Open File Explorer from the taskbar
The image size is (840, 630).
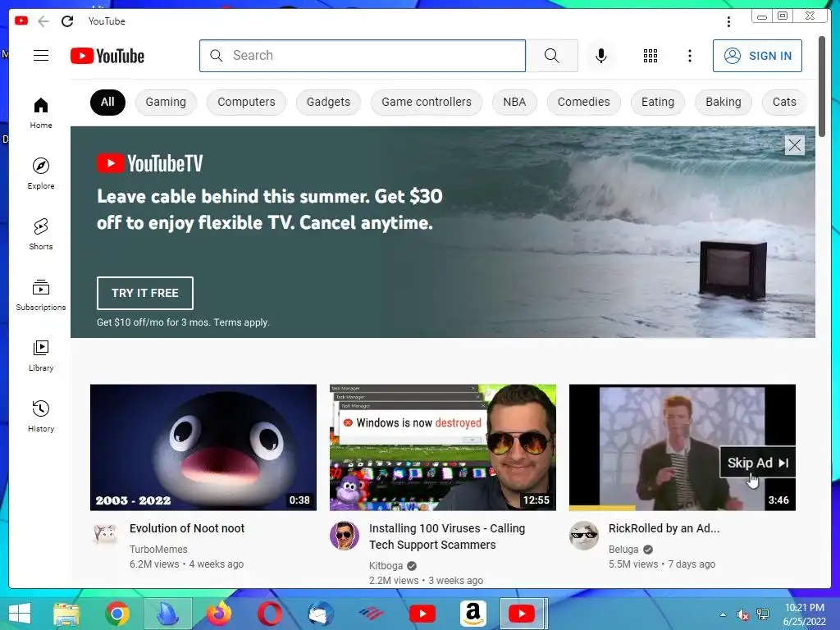tap(66, 614)
